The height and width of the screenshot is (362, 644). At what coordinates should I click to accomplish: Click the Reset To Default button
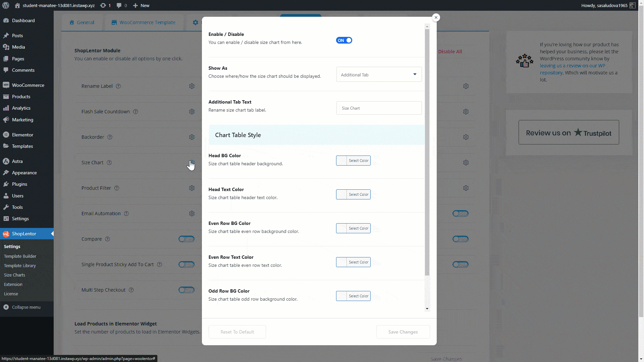coord(237,332)
